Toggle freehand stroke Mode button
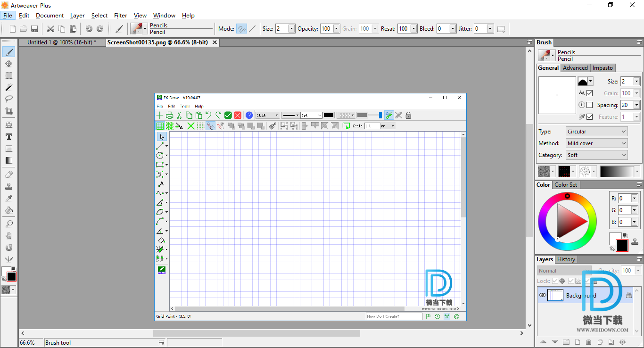Image resolution: width=644 pixels, height=348 pixels. 241,29
